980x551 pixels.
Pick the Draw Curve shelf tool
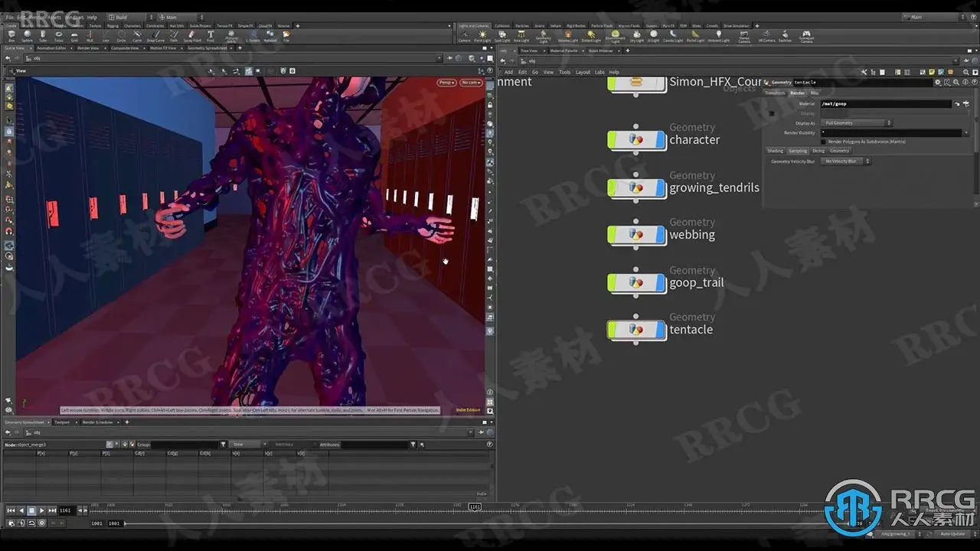(x=155, y=35)
